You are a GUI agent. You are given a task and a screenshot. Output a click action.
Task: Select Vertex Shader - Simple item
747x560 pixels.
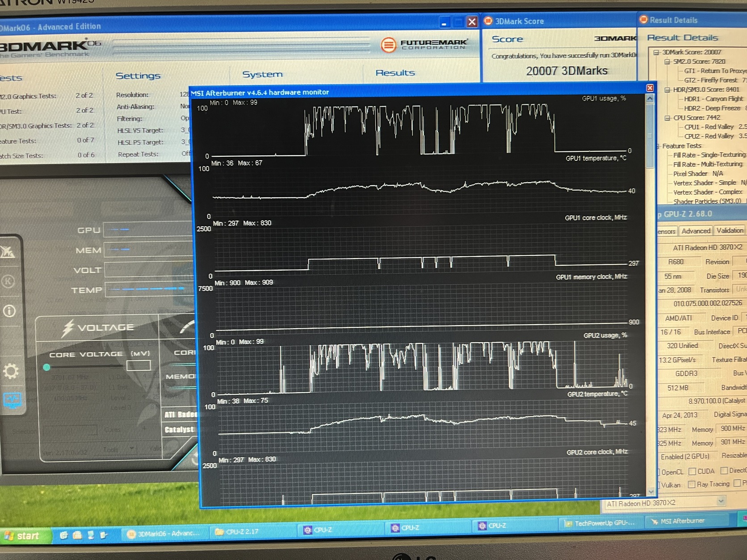click(x=710, y=183)
